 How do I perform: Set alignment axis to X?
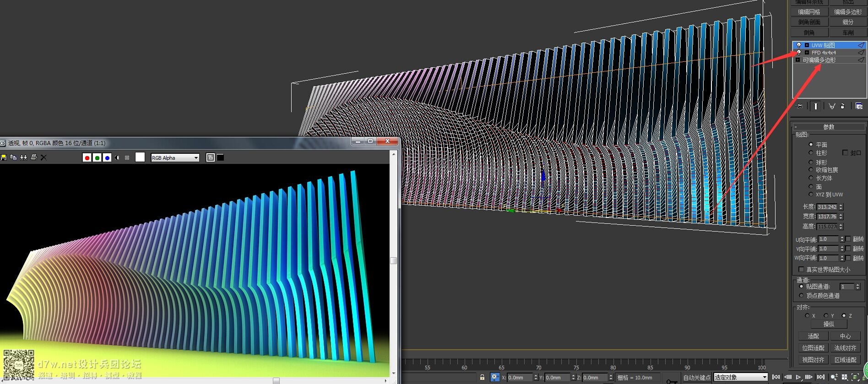point(807,315)
